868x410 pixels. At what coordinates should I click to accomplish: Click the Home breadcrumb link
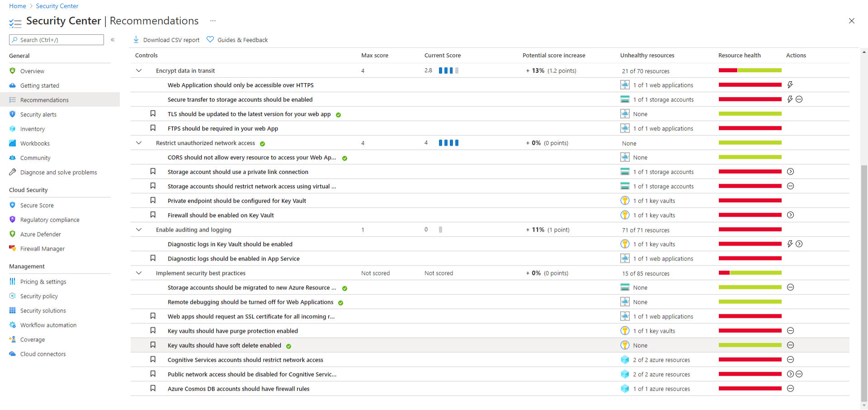click(x=18, y=6)
